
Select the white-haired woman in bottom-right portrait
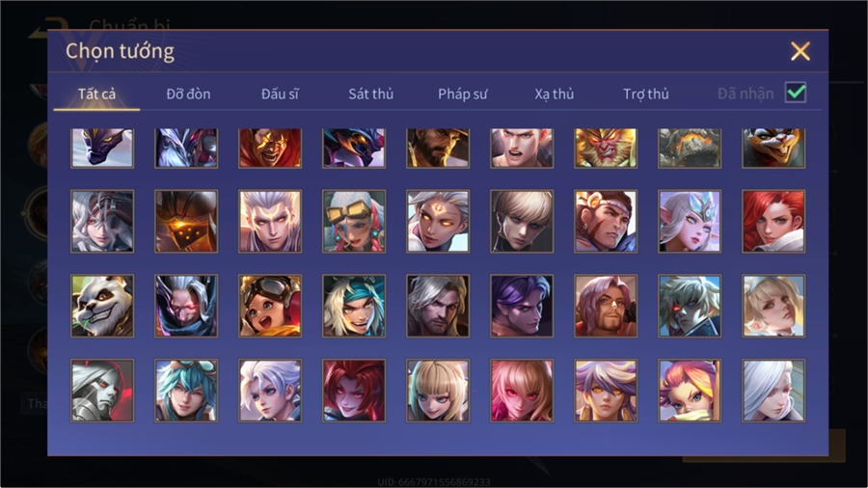point(773,391)
